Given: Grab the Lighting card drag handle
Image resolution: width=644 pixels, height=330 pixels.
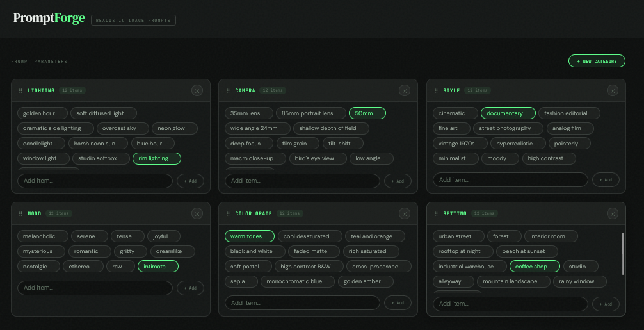Looking at the screenshot, I should click(20, 90).
